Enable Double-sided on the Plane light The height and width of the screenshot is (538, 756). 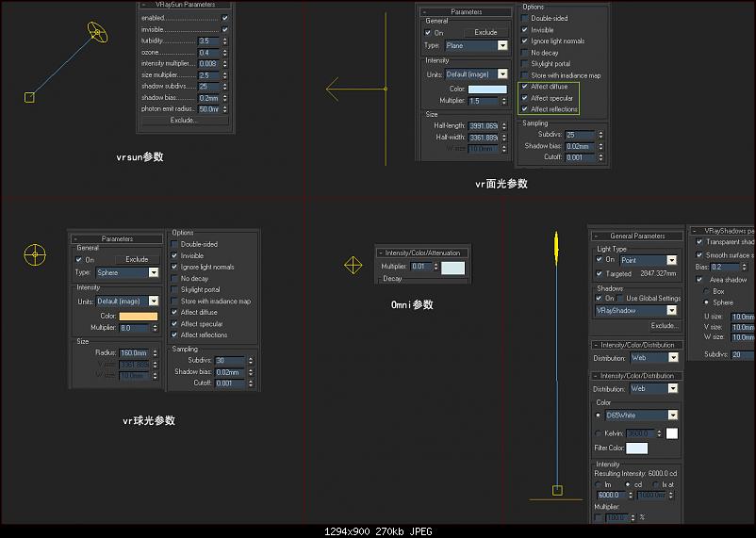[x=525, y=18]
